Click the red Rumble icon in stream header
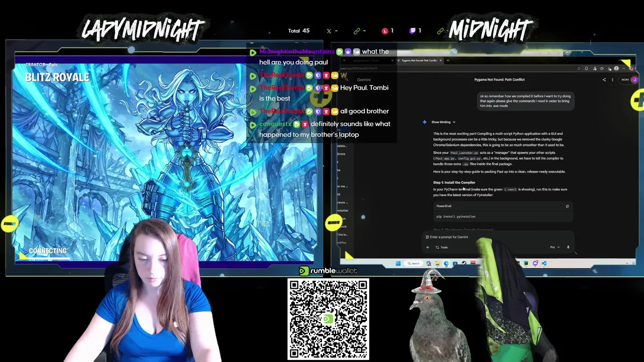644x362 pixels. pos(385,31)
